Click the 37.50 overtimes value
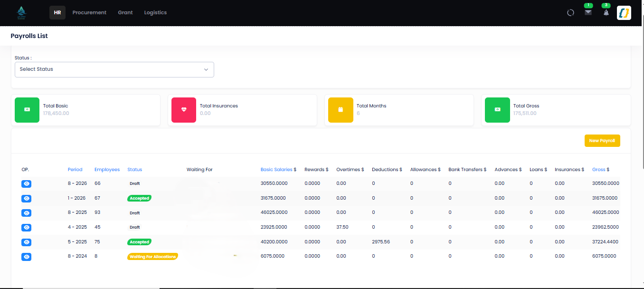The height and width of the screenshot is (289, 644). click(342, 227)
